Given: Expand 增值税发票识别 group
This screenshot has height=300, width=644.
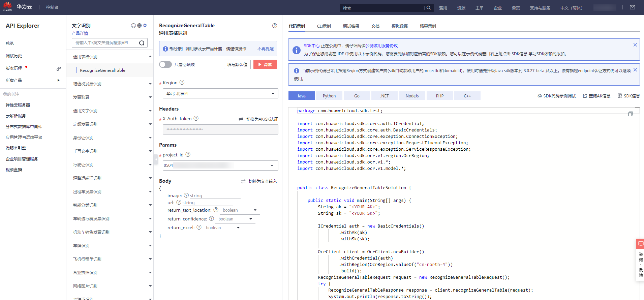Looking at the screenshot, I should 110,84.
